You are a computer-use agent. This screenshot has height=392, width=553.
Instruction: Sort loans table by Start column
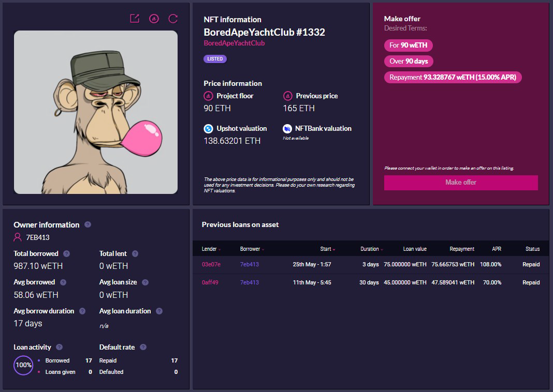tap(328, 249)
